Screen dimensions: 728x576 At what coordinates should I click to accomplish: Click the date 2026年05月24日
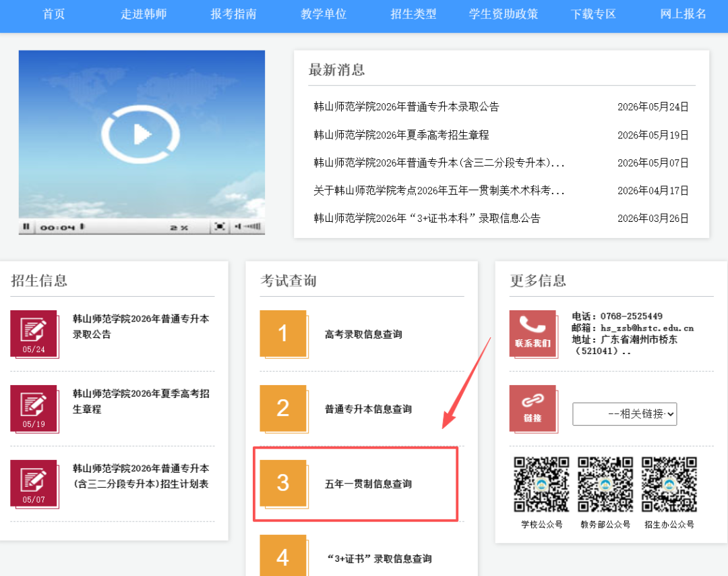click(x=653, y=107)
